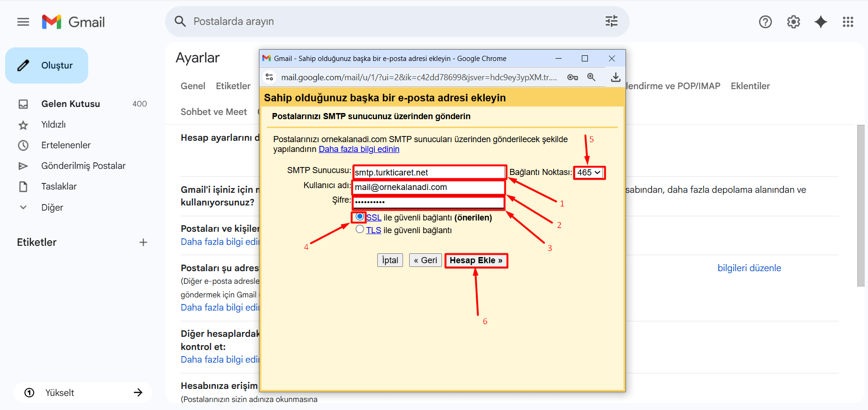Click the Yükselt upgrade button

[83, 393]
